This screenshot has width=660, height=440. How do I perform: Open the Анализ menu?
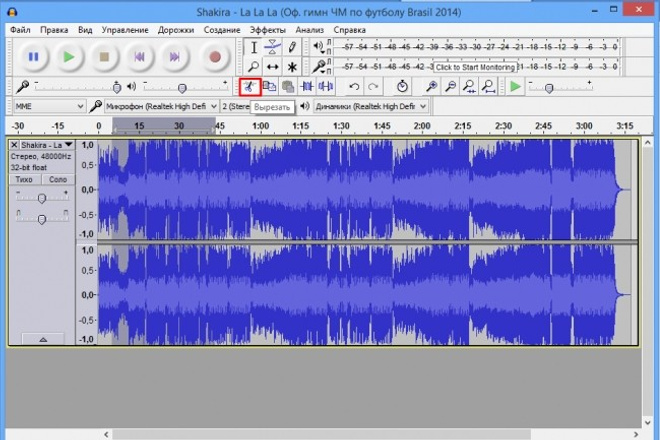click(309, 30)
